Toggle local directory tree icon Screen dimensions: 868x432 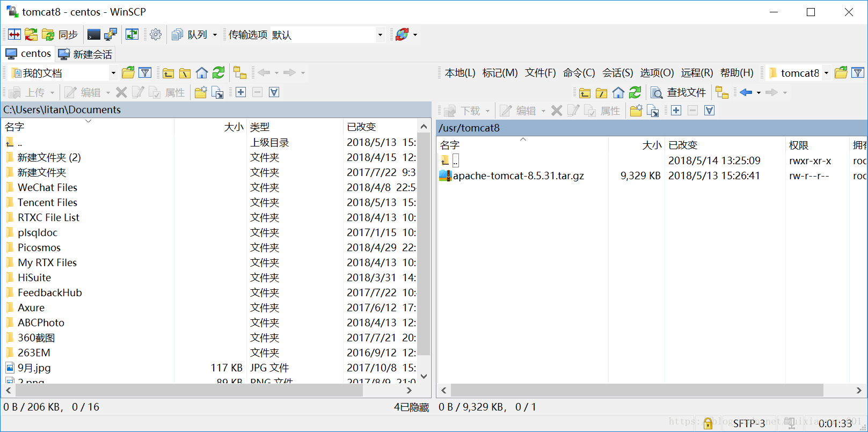click(240, 72)
